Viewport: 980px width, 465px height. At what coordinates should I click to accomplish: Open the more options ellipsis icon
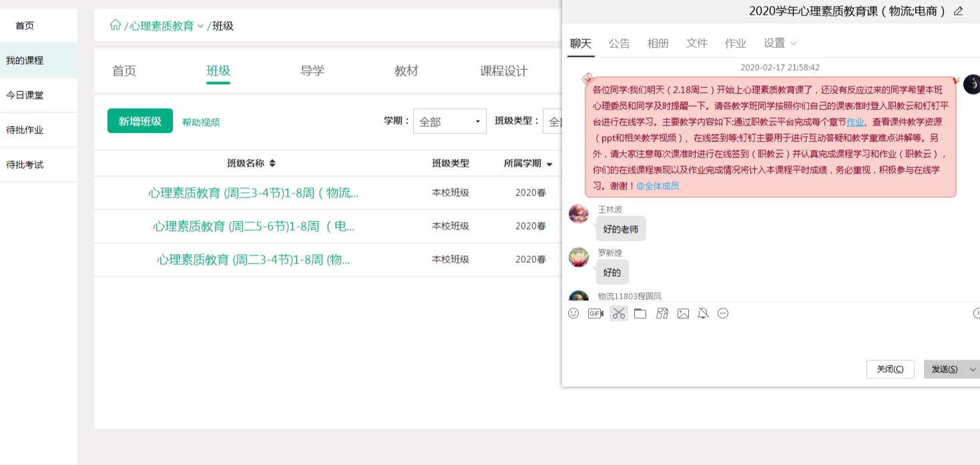723,314
